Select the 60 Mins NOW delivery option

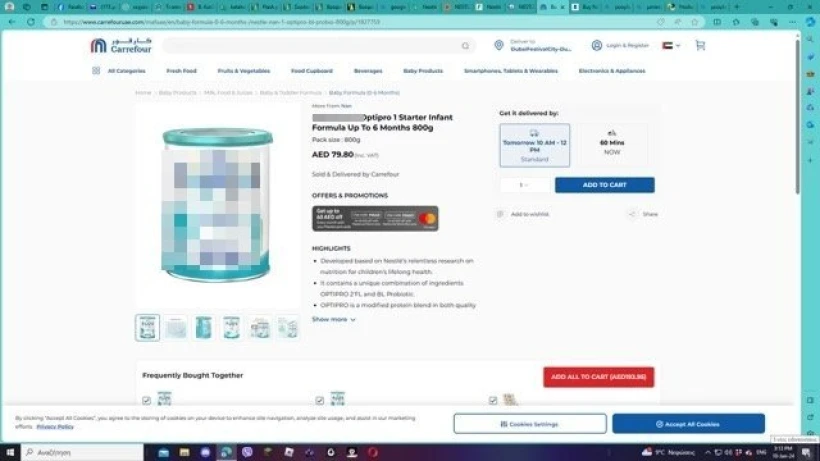click(611, 145)
